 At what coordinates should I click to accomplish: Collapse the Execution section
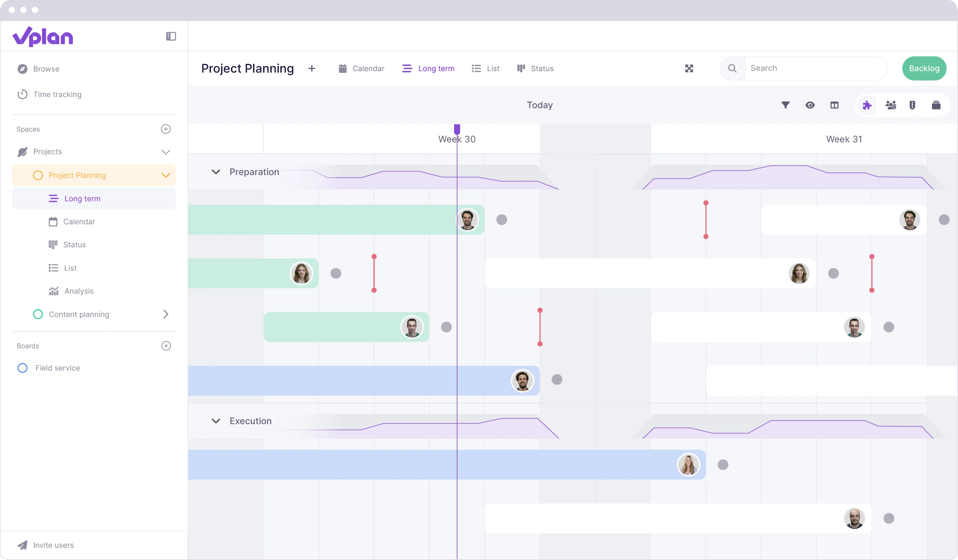(x=216, y=421)
